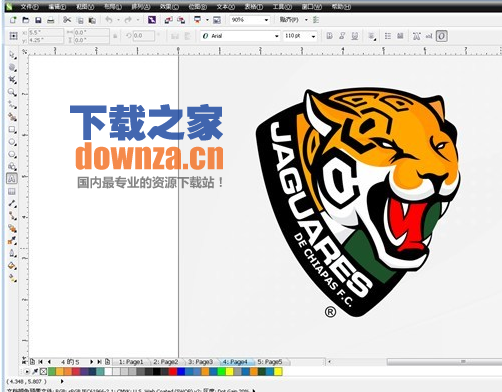The height and width of the screenshot is (392, 502).
Task: Select the Shape tool
Action: click(x=12, y=67)
